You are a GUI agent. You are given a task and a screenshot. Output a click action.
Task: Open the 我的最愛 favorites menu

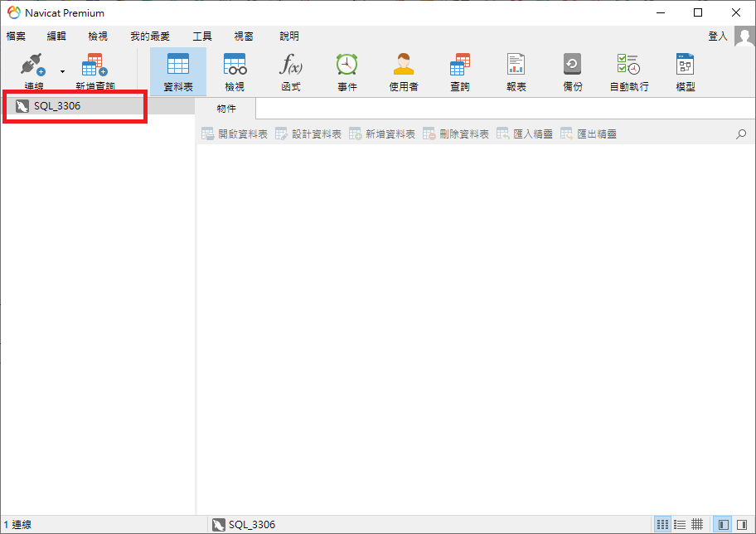[x=150, y=36]
